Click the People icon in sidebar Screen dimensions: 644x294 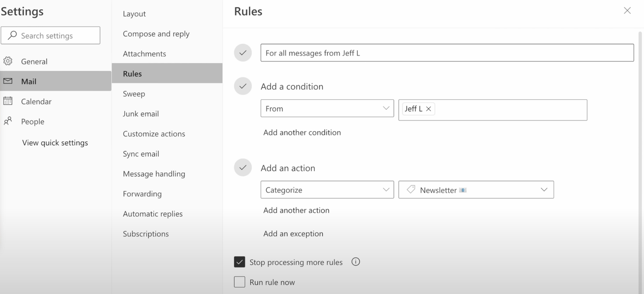point(8,121)
